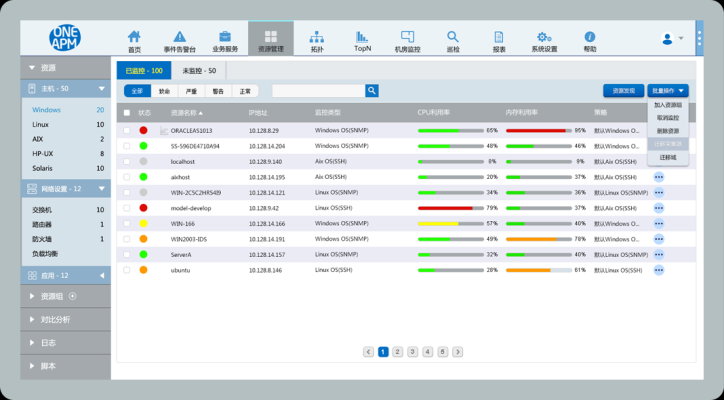
Task: Open more options for ubuntu row
Action: [659, 270]
